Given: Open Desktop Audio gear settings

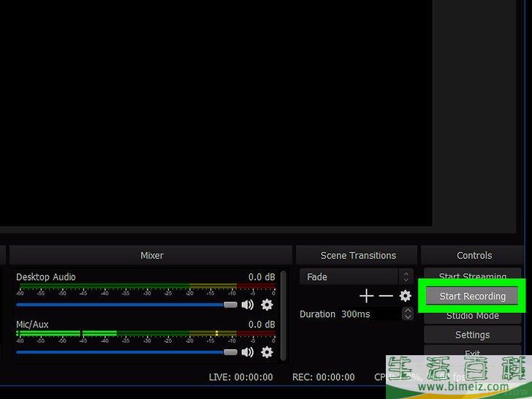Looking at the screenshot, I should (267, 305).
